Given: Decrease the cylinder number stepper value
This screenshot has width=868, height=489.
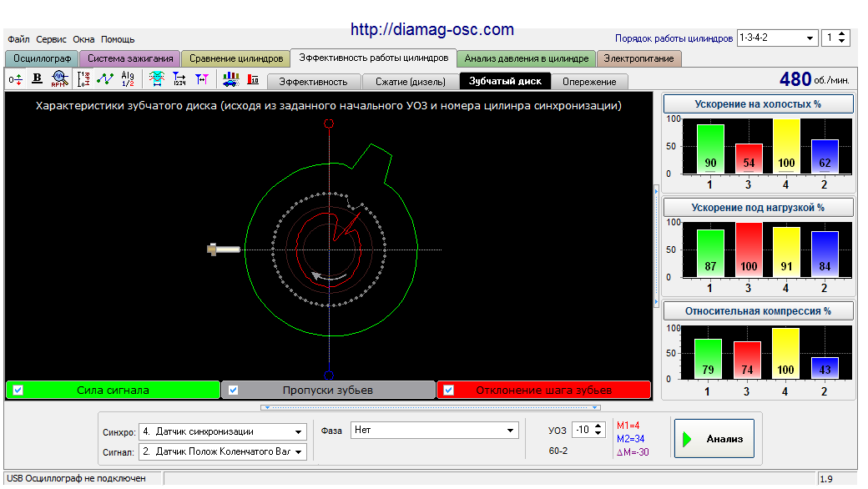Looking at the screenshot, I should point(842,42).
